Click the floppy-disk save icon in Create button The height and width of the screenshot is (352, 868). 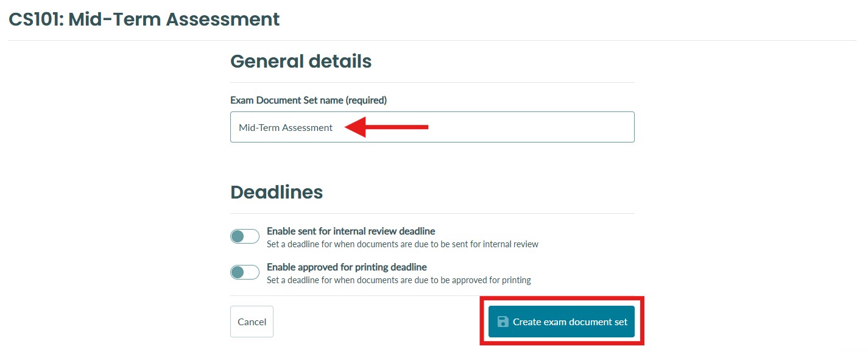(503, 322)
